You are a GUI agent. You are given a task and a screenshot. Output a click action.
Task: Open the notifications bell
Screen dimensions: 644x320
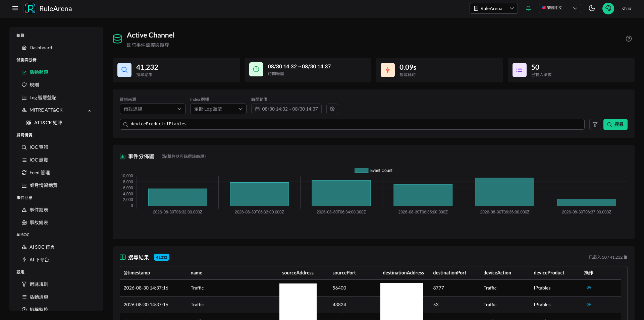[528, 8]
